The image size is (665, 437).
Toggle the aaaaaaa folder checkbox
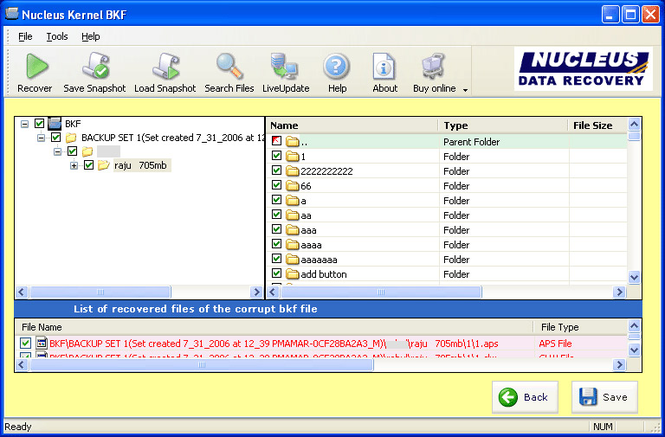click(x=277, y=258)
